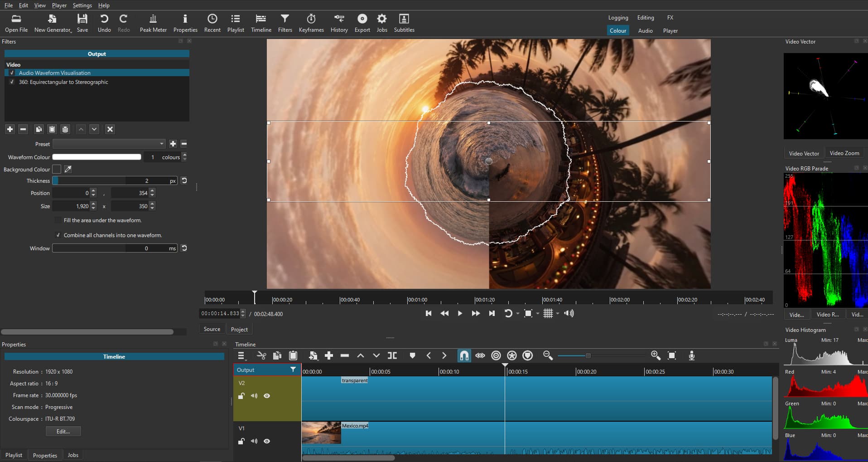Image resolution: width=868 pixels, height=462 pixels.
Task: Click the white Waveform Colour swatch
Action: pos(96,157)
